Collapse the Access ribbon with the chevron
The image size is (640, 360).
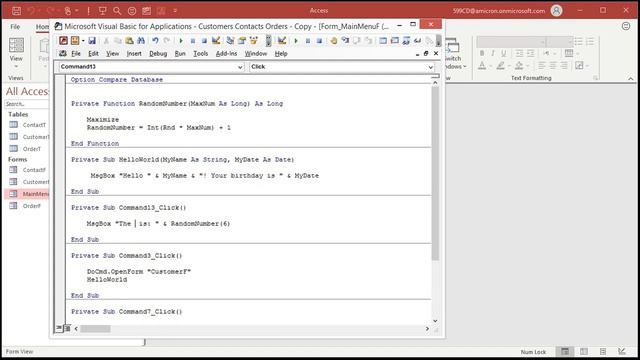[631, 78]
